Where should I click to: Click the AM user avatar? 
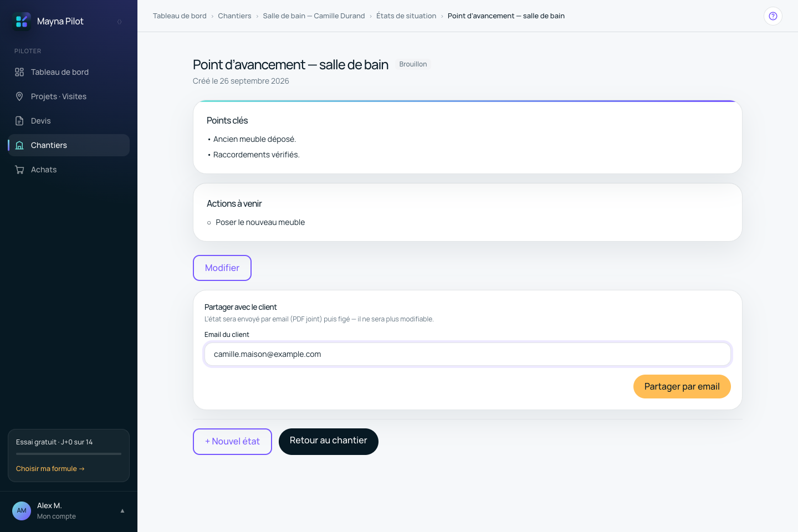pyautogui.click(x=22, y=511)
